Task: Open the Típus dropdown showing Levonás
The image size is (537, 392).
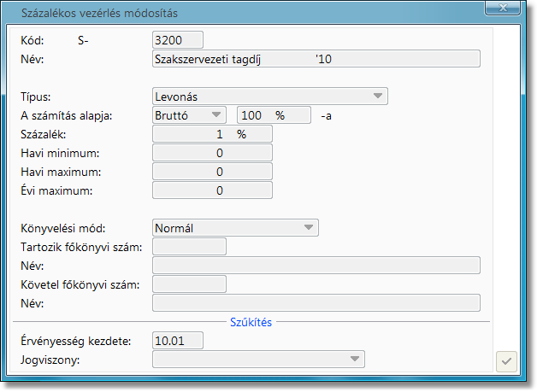Action: click(x=269, y=97)
